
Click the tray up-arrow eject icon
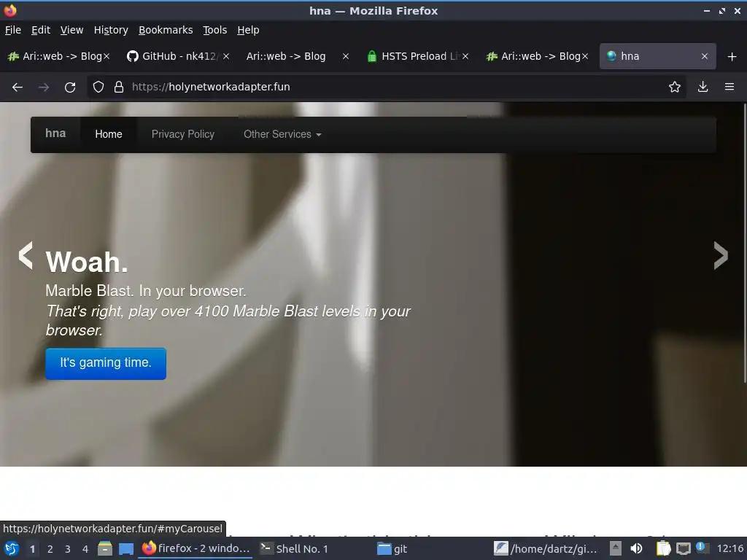point(616,548)
